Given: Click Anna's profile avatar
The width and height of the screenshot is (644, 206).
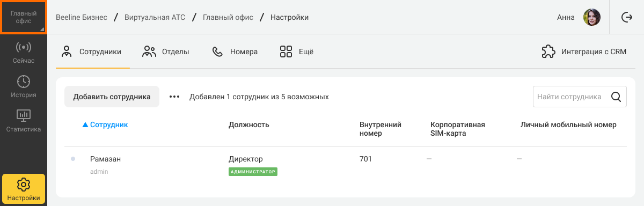Looking at the screenshot, I should (x=592, y=17).
